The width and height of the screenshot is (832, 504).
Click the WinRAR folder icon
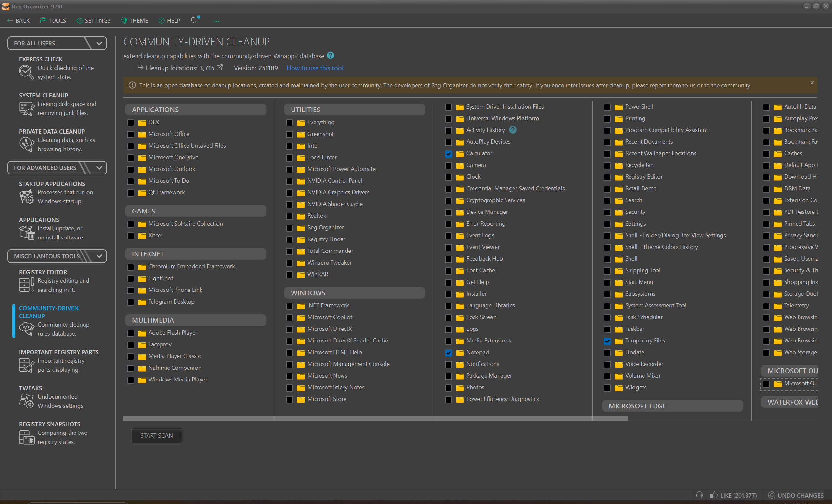click(301, 275)
